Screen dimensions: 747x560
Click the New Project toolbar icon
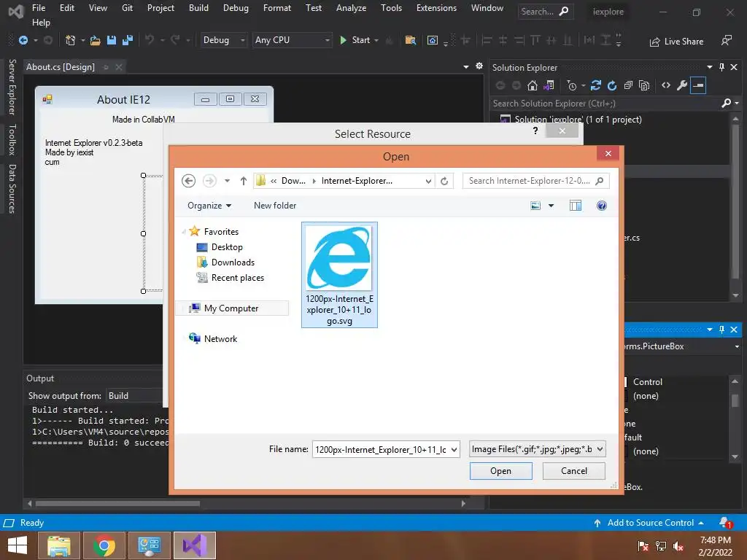[71, 41]
